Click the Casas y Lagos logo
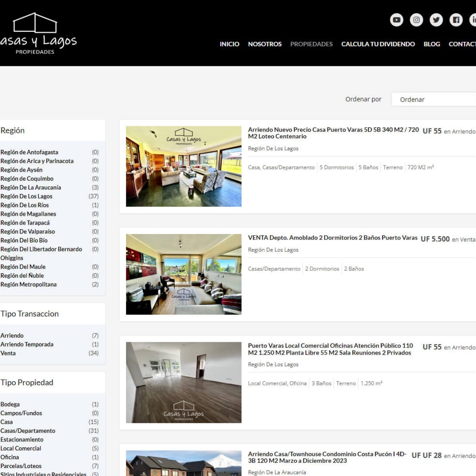 [38, 34]
